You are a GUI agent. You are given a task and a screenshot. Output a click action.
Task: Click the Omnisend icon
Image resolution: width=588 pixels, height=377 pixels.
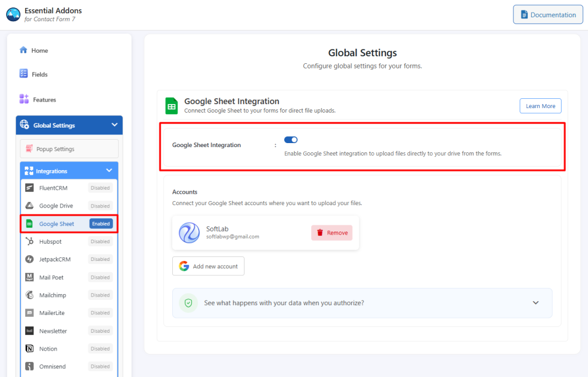tap(29, 366)
